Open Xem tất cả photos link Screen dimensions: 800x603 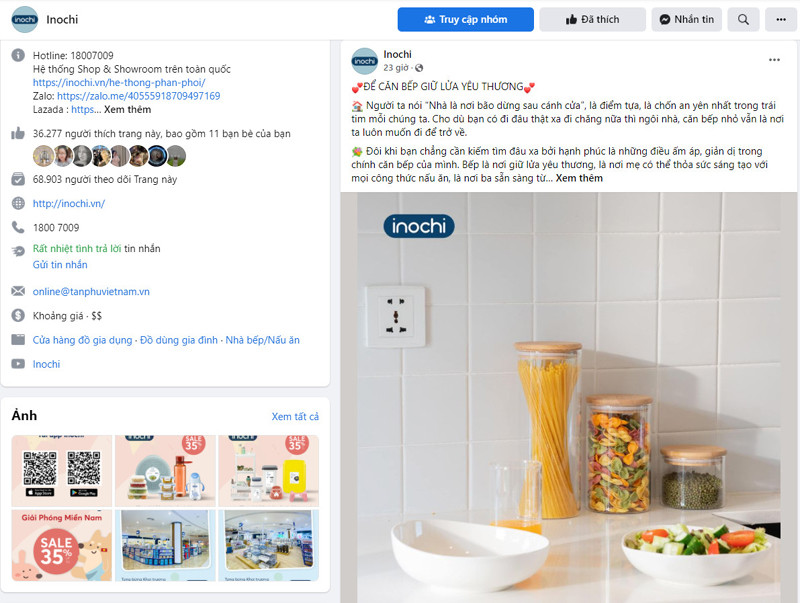(295, 416)
